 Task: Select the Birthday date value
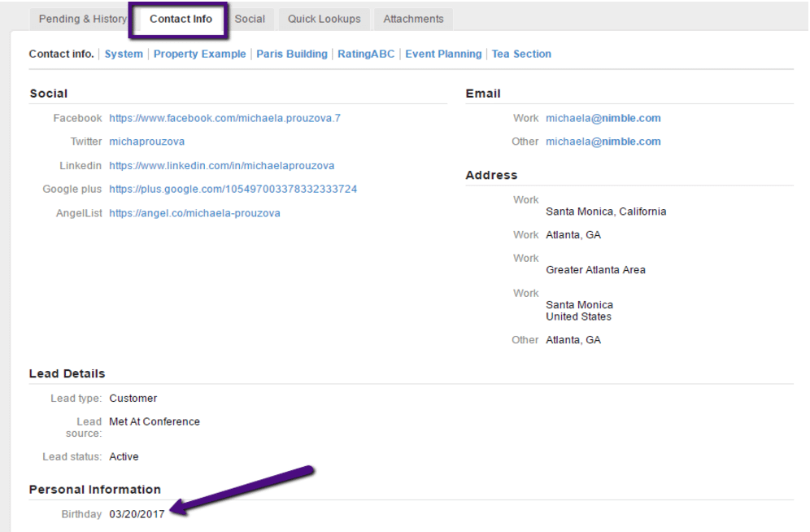[137, 514]
